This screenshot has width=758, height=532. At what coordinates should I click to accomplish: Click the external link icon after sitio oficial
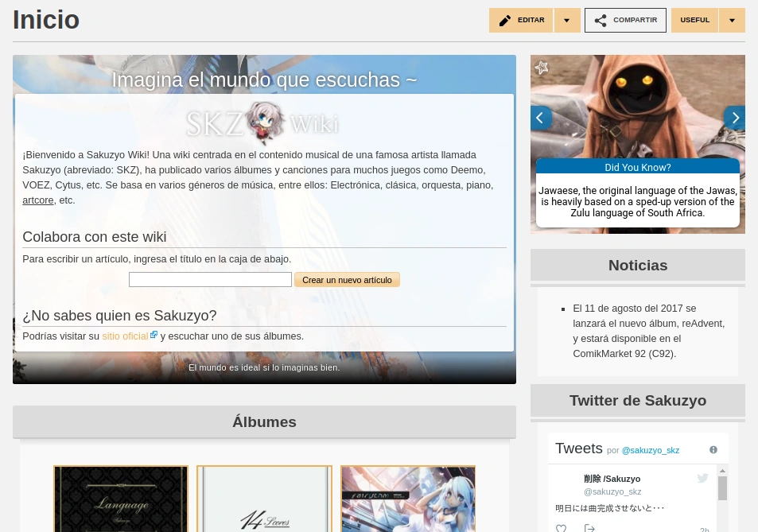[x=154, y=334]
